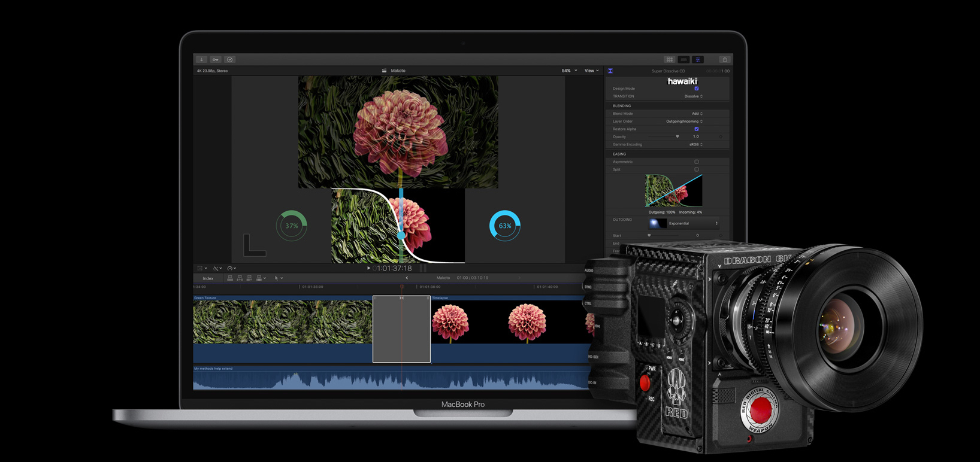Open the Layer Order Outgoing/Incoming dropdown

coord(685,121)
